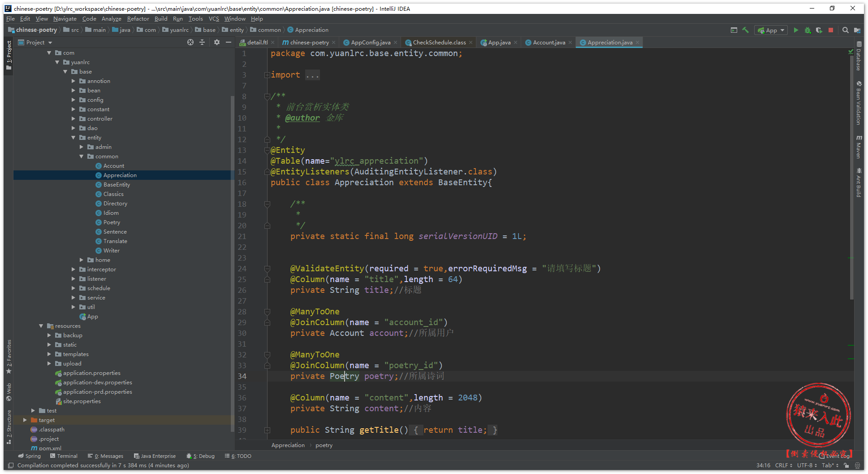Open the Java Enterprise tool window
This screenshot has height=474, width=868.
(155, 456)
